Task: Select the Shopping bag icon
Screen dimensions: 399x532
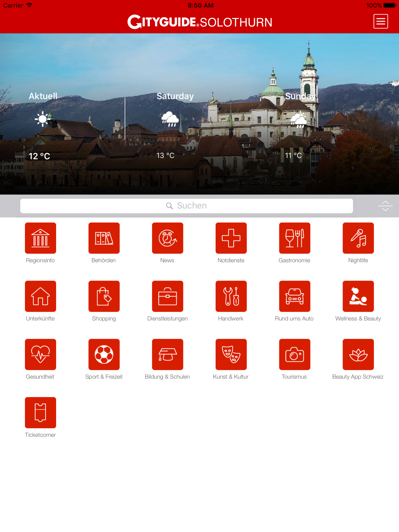Action: [104, 296]
